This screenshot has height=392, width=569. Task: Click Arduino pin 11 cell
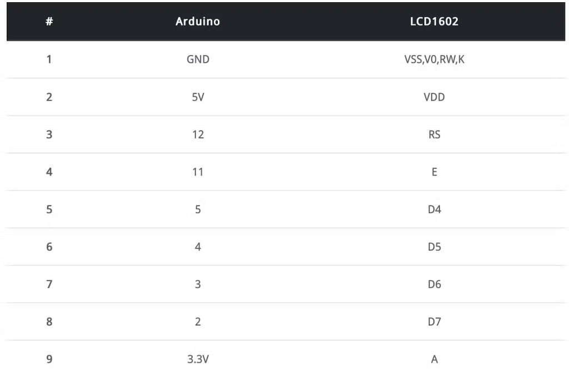point(198,172)
